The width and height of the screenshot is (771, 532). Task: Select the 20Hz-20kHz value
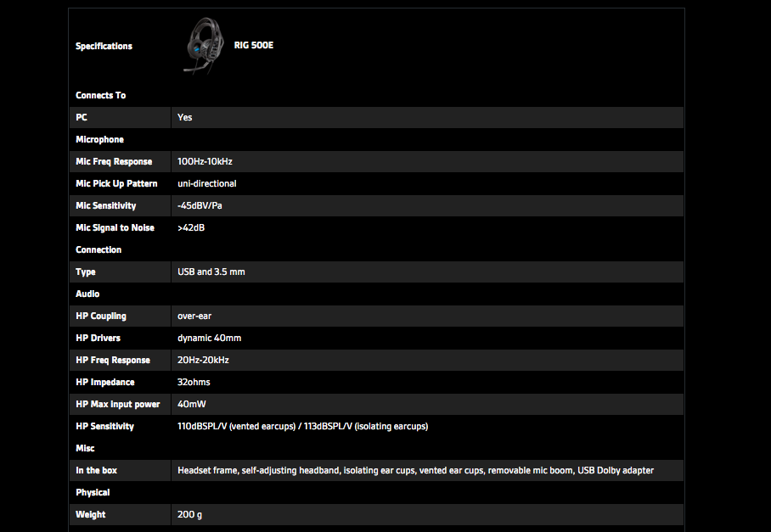pyautogui.click(x=204, y=360)
